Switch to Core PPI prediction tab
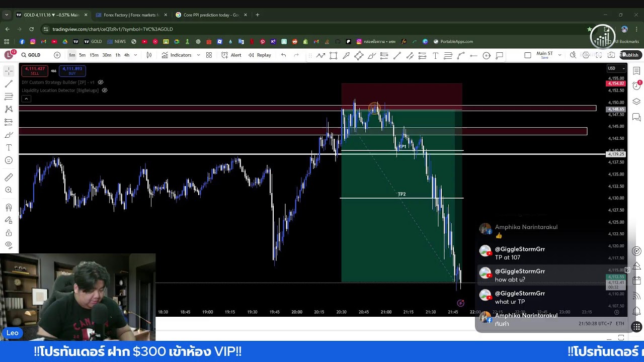This screenshot has width=644, height=362. click(x=211, y=15)
